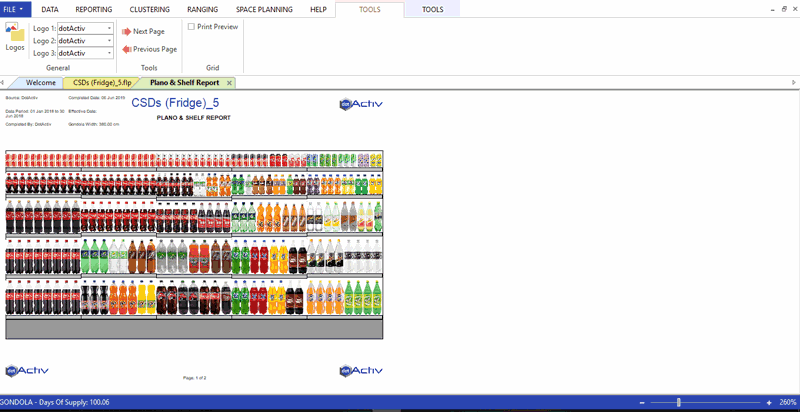Click the dotActiv logo at report top right
Screen dimensions: 800x412
[361, 104]
